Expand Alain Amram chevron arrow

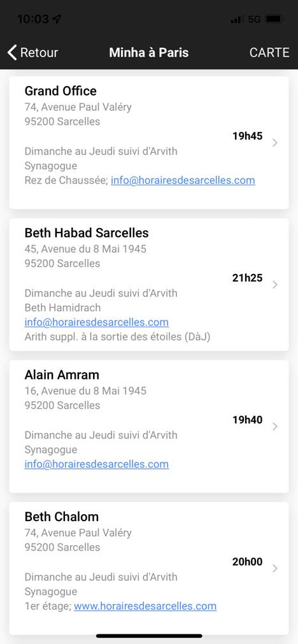pos(275,427)
